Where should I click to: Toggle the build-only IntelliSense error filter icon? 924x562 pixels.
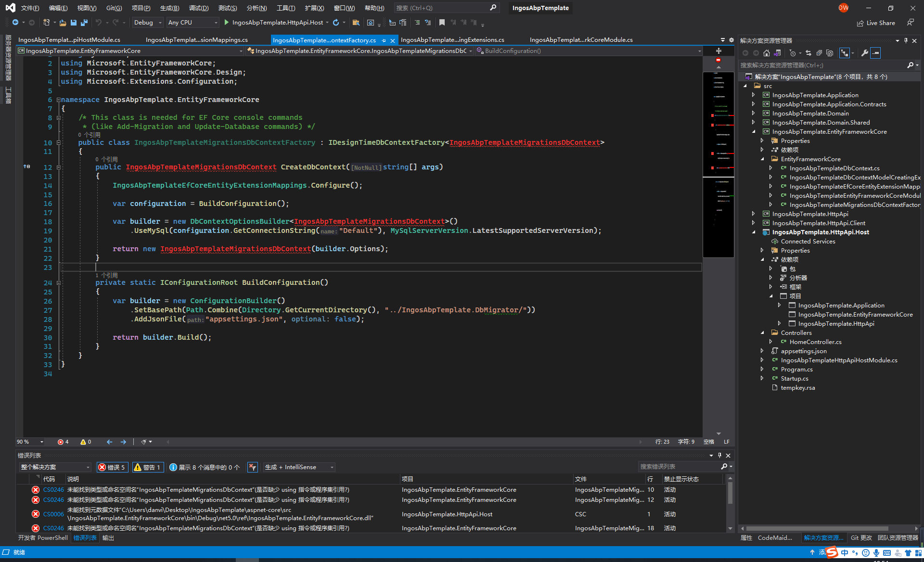point(252,467)
